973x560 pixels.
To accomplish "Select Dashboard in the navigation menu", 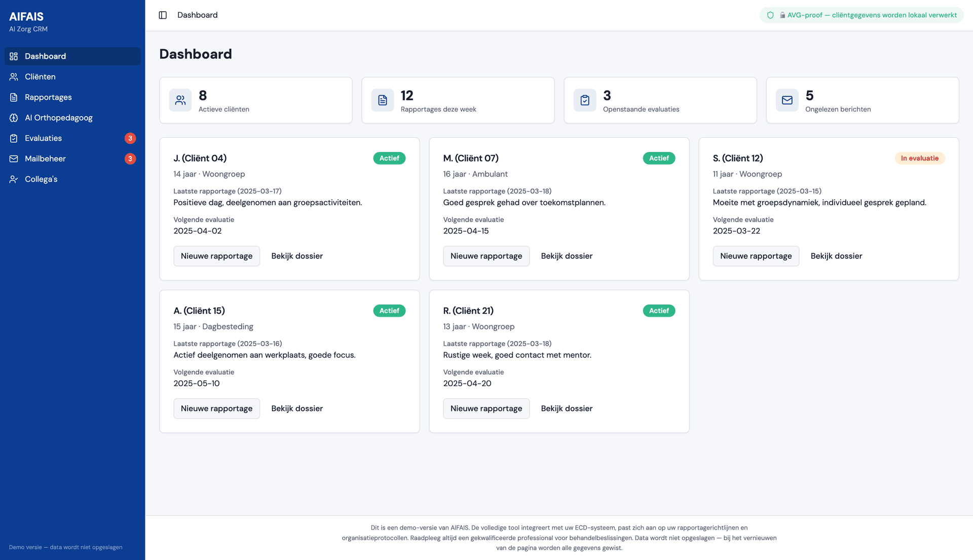I will (45, 56).
